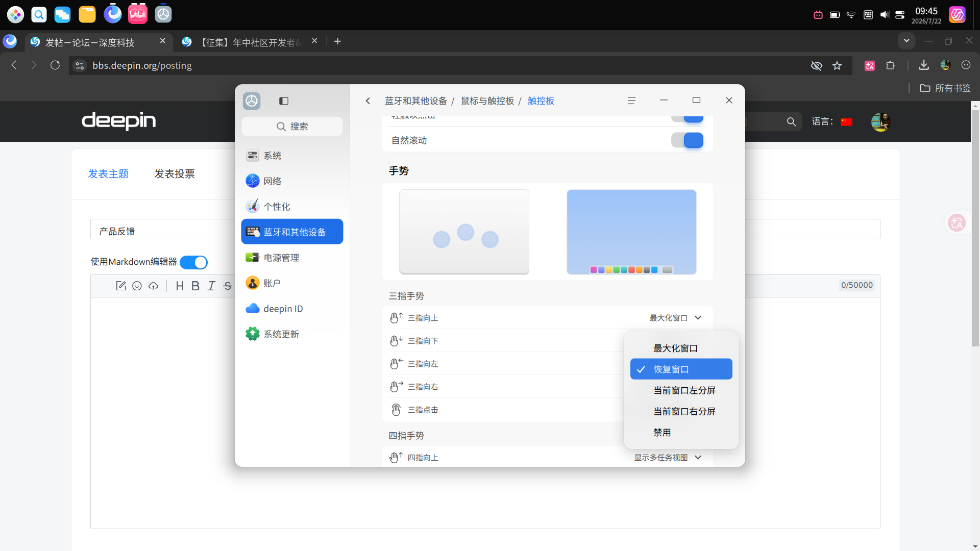Toggle the 自然滚动 switch
This screenshot has width=980, height=551.
[687, 140]
